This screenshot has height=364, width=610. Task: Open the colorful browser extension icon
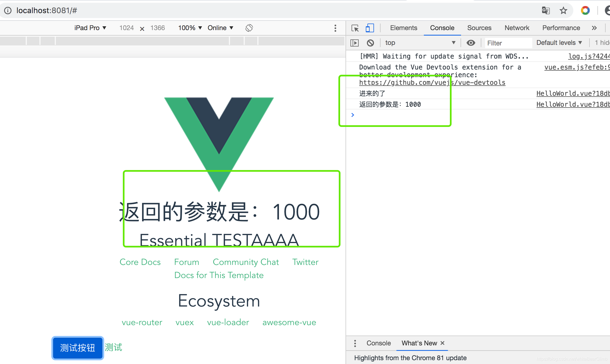coord(585,10)
